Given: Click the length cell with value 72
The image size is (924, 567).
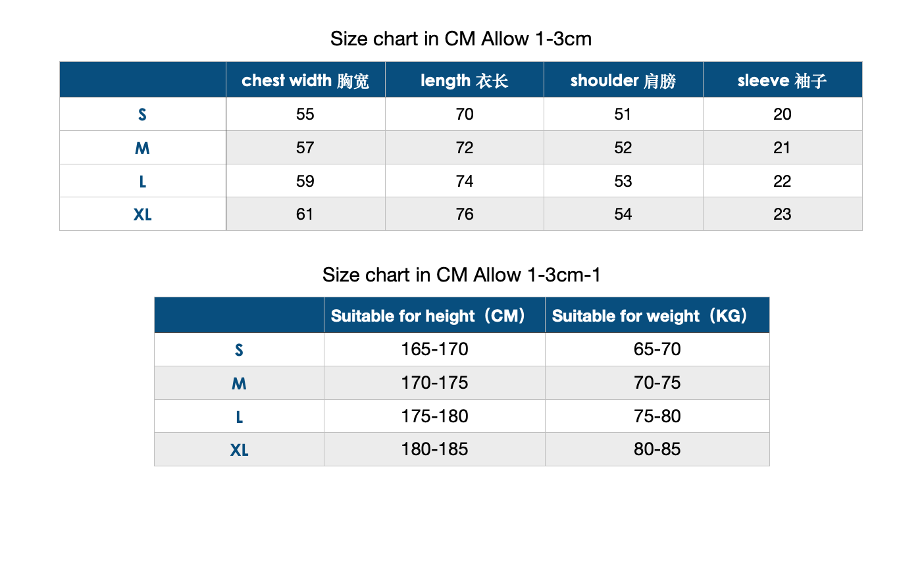Looking at the screenshot, I should click(x=464, y=148).
